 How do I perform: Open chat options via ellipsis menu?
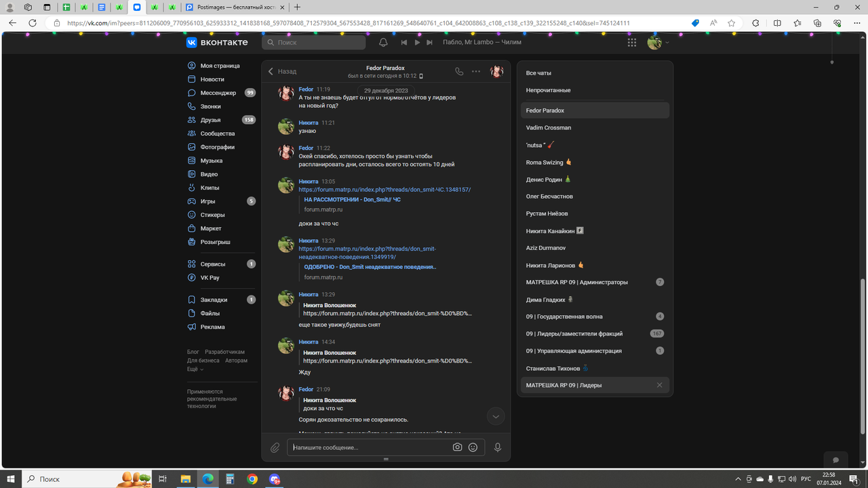pyautogui.click(x=475, y=71)
